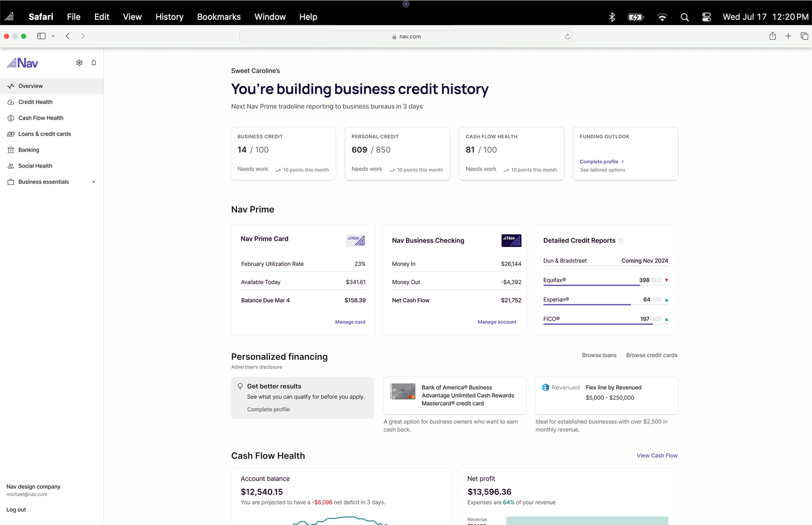Select Cash Flow Health in the sidebar
The image size is (812, 525).
41,118
